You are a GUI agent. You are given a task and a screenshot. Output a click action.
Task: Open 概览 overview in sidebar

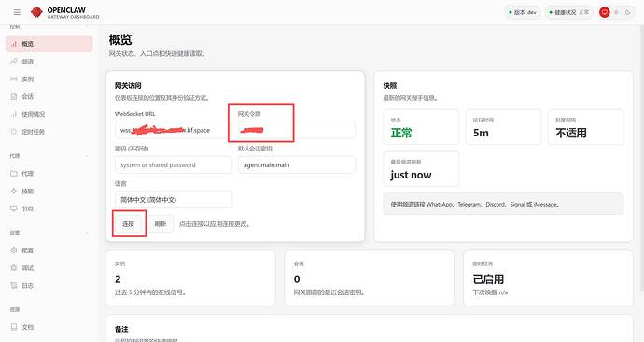point(49,44)
